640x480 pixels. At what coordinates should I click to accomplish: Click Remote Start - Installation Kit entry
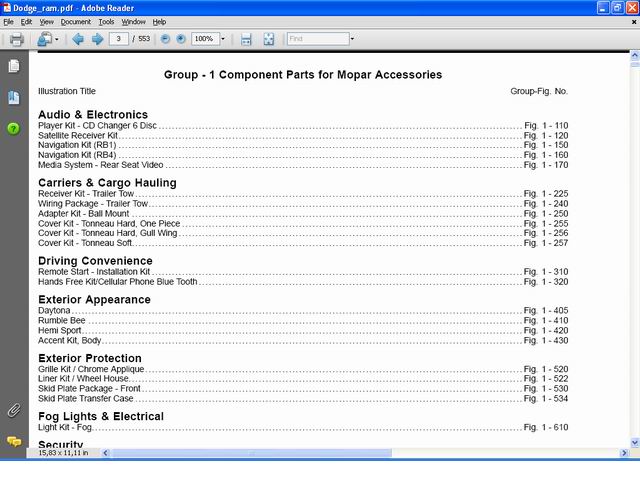(x=94, y=272)
